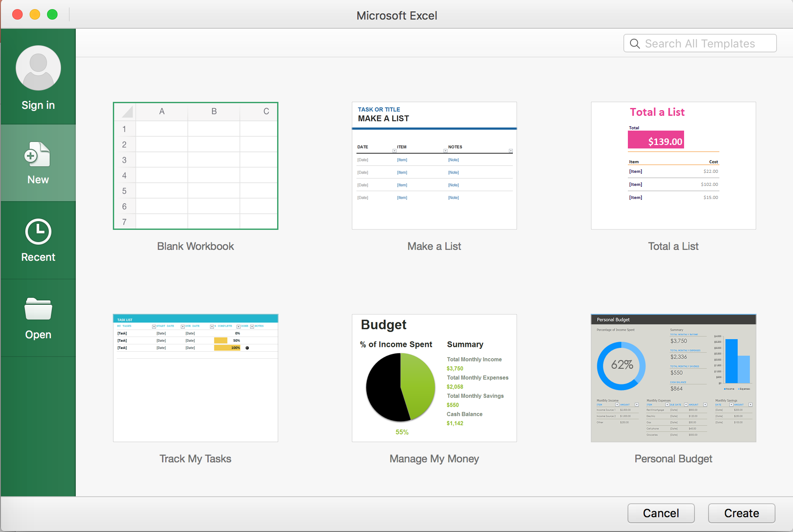Open the Recent clock icon
Screen dimensions: 793x532
(x=38, y=231)
